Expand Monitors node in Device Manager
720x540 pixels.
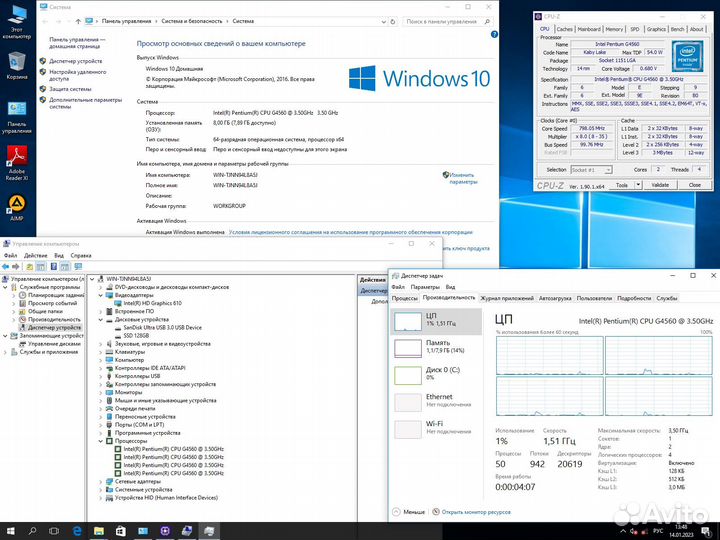101,392
